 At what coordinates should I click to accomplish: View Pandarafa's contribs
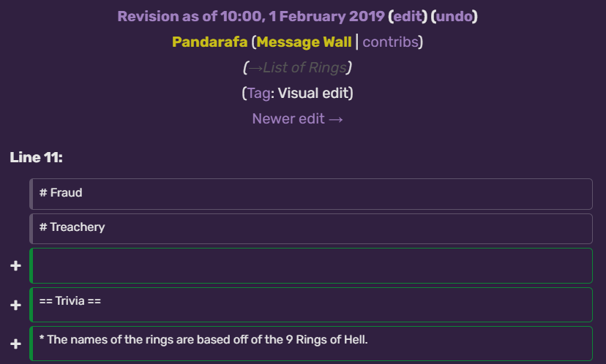[x=390, y=42]
